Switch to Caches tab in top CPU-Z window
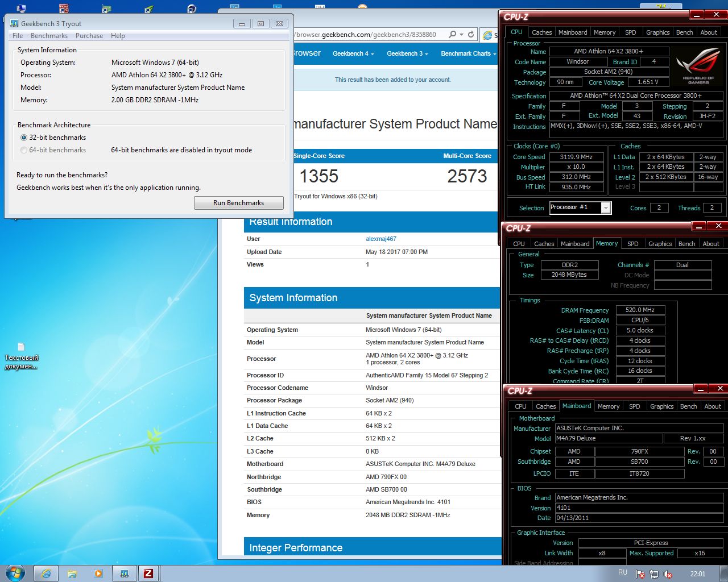 tap(541, 32)
